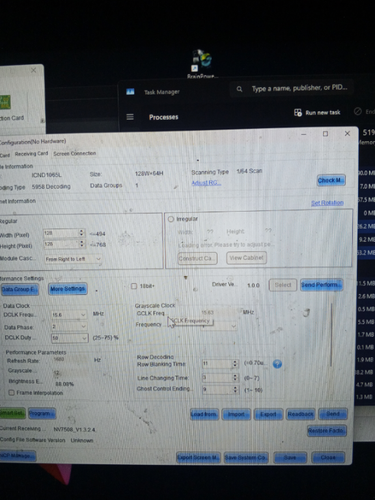Click the Restore Facto... button
This screenshot has height=500, width=375.
[327, 430]
